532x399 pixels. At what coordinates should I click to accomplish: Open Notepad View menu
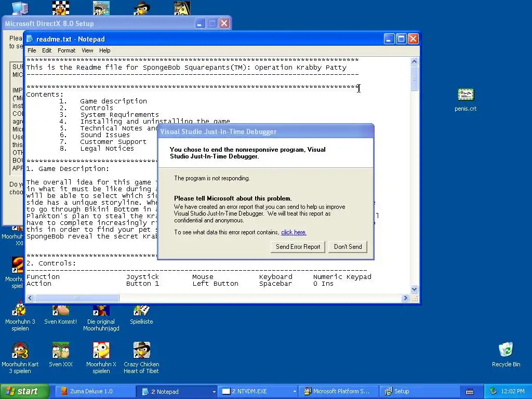(87, 50)
